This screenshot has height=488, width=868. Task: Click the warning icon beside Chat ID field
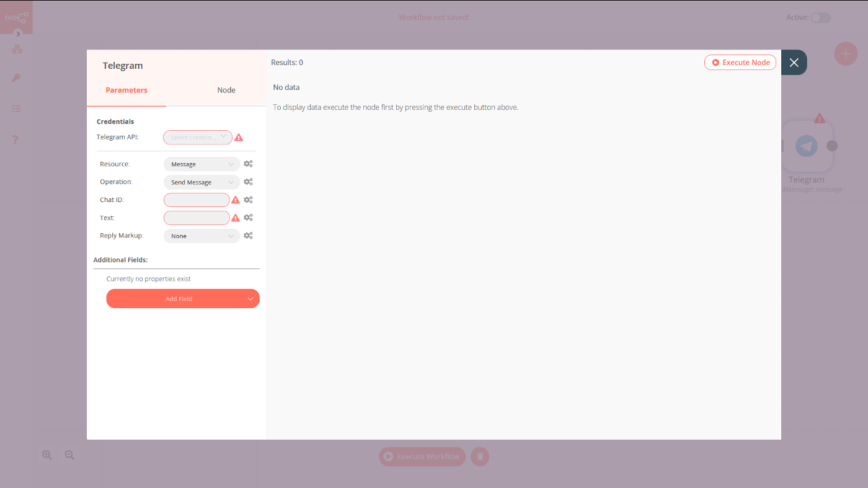point(236,200)
